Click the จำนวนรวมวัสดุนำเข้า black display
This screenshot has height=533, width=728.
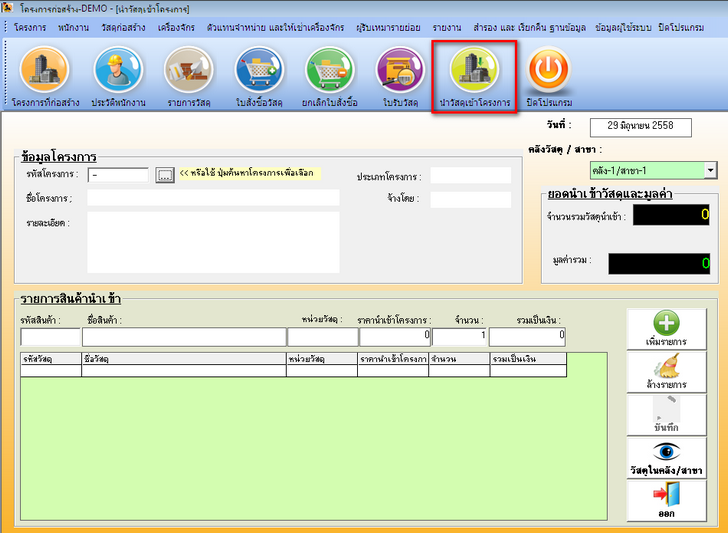pos(671,215)
